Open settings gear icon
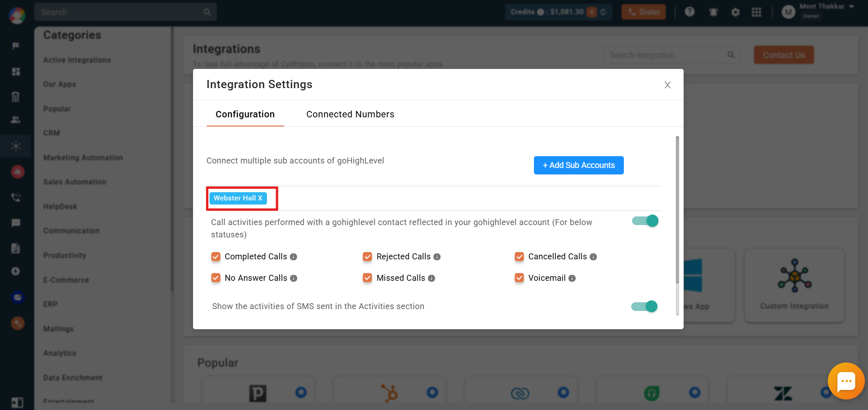This screenshot has height=410, width=868. 735,12
